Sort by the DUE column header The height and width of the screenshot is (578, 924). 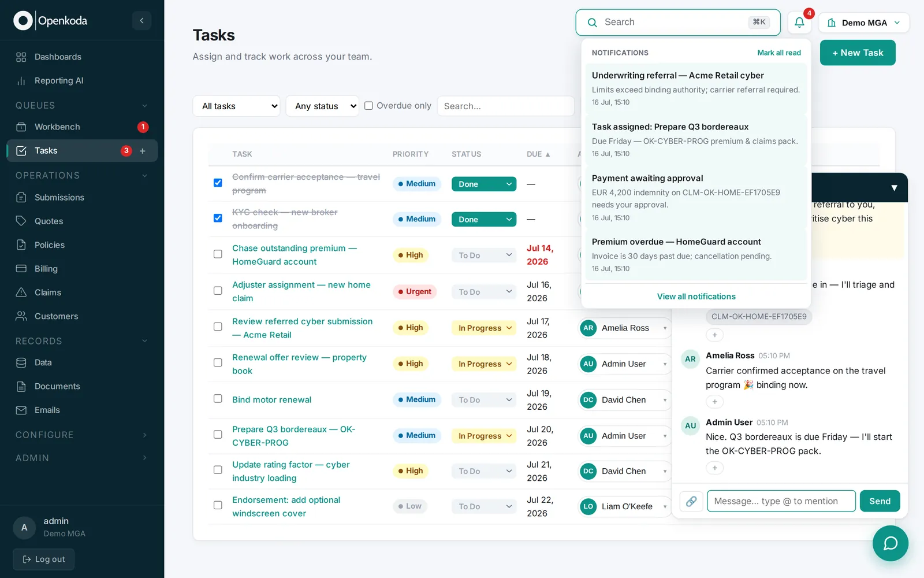point(538,154)
